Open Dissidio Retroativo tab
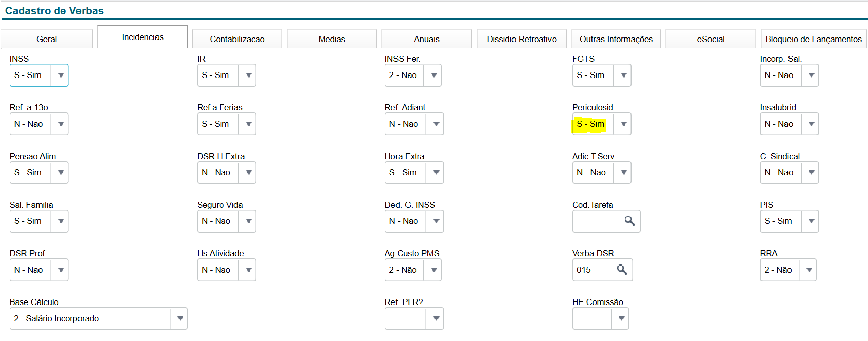868x341 pixels. point(522,39)
